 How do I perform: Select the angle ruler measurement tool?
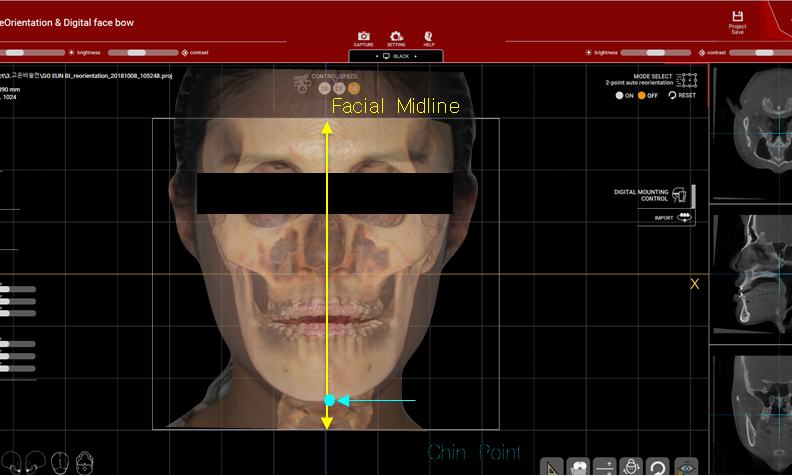coord(551,467)
